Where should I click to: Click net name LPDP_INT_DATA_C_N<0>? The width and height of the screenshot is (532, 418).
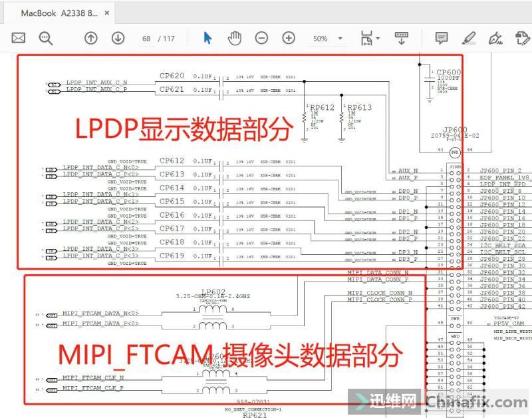101,168
